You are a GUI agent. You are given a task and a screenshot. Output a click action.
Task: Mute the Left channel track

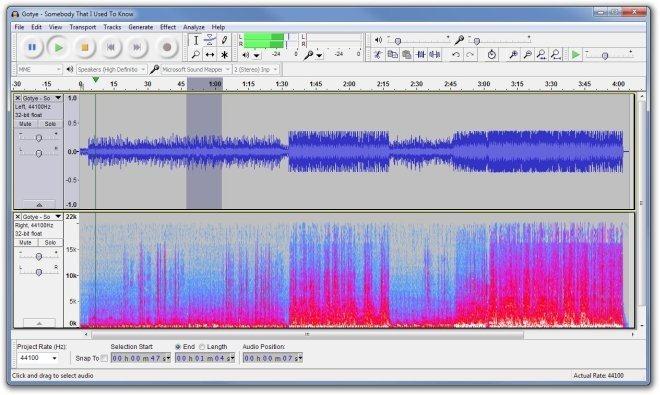click(26, 124)
